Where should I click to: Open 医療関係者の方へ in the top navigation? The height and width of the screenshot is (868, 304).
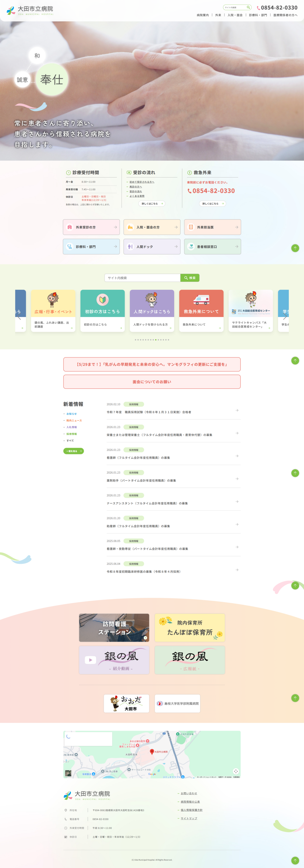285,15
